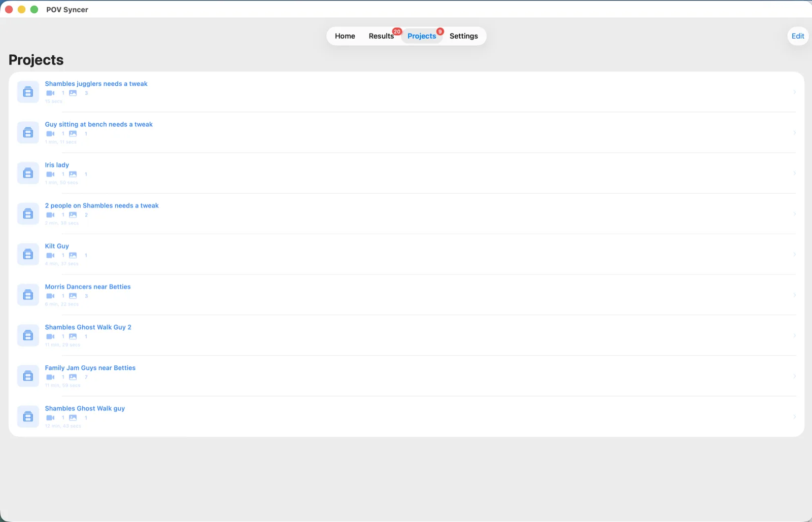Image resolution: width=812 pixels, height=522 pixels.
Task: Click the Projects page heading
Action: pyautogui.click(x=36, y=60)
